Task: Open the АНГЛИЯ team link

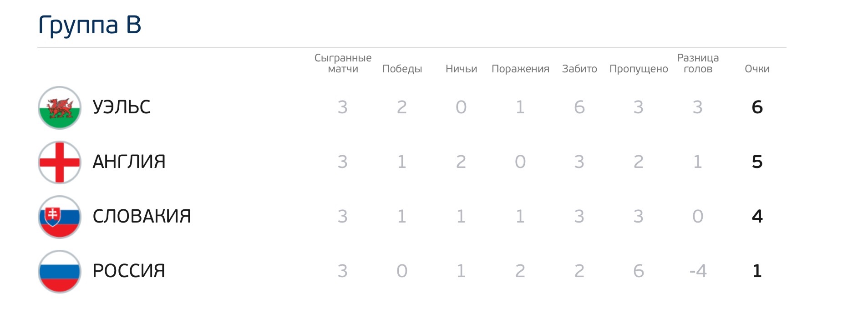Action: tap(129, 162)
